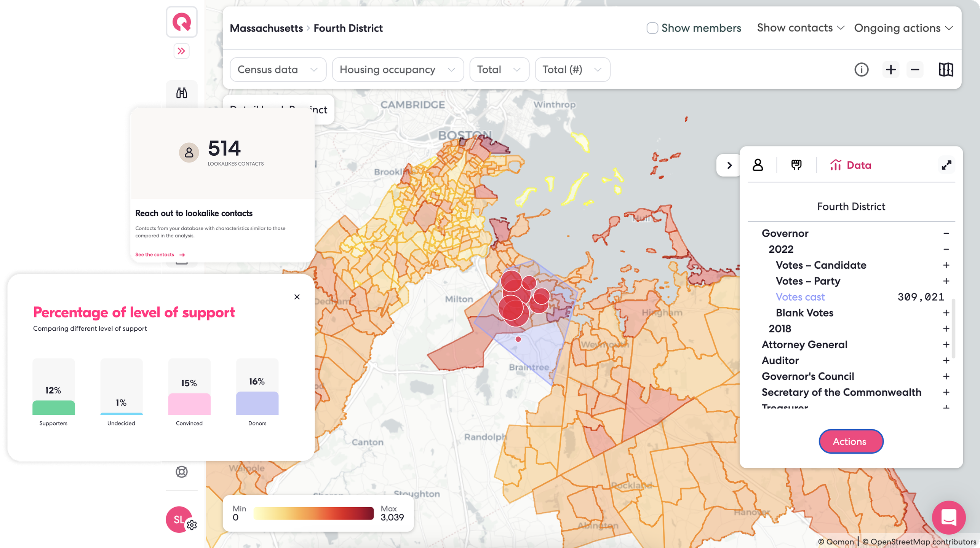Enable the Show members checkbox
Image resolution: width=980 pixels, height=548 pixels.
click(x=652, y=28)
